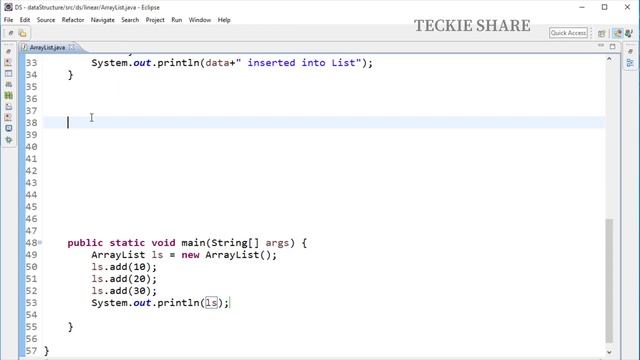The image size is (640, 360).
Task: Click line number 54 in the gutter
Action: (31, 315)
